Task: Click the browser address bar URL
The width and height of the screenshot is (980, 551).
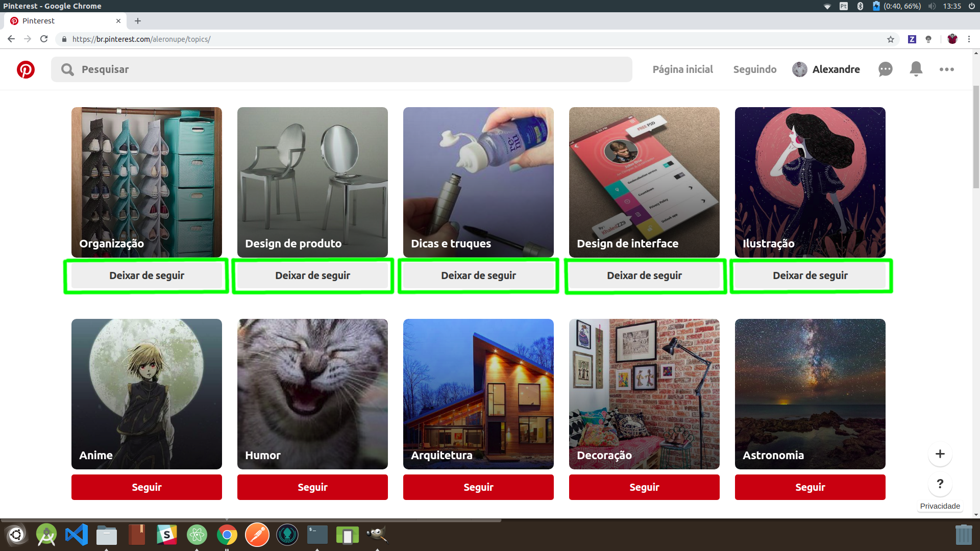Action: click(x=141, y=39)
